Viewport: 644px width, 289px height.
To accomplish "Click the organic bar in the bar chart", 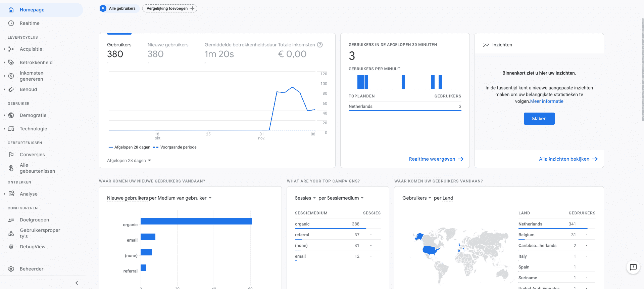I will [196, 221].
